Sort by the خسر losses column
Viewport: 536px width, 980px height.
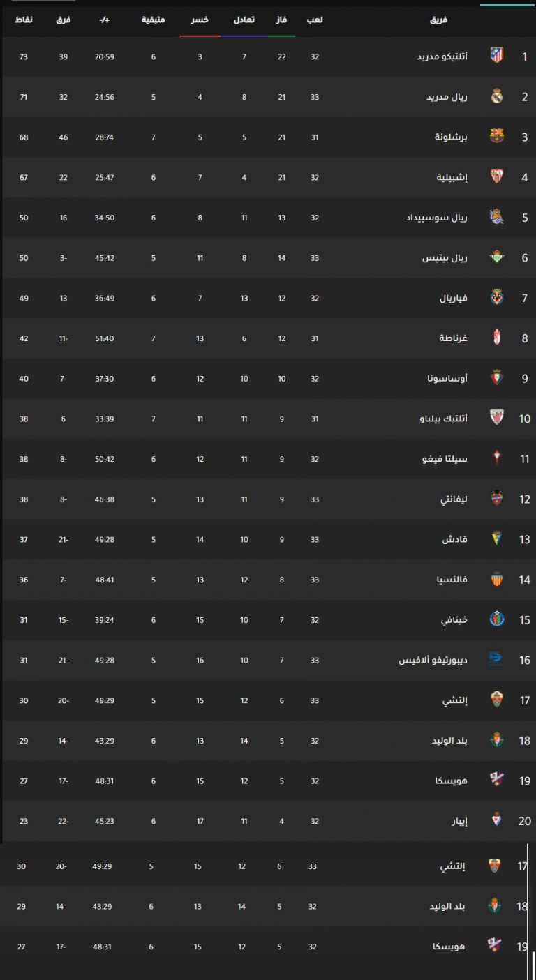point(200,20)
